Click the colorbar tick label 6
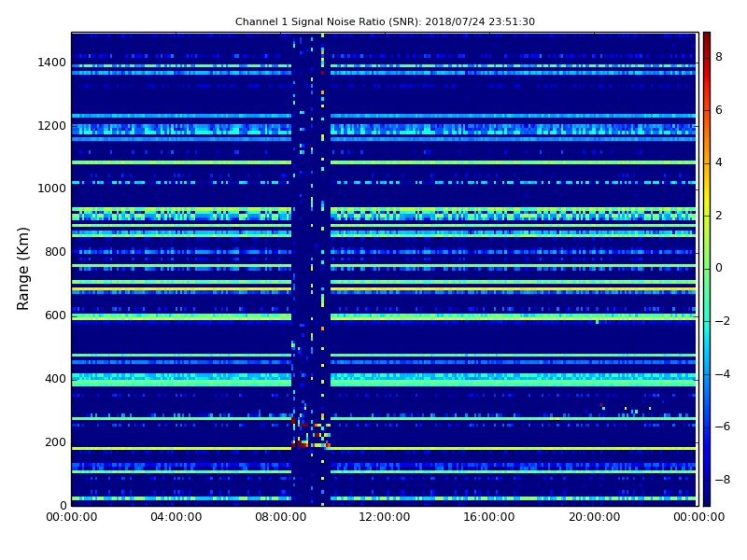This screenshot has width=747, height=560. point(719,110)
